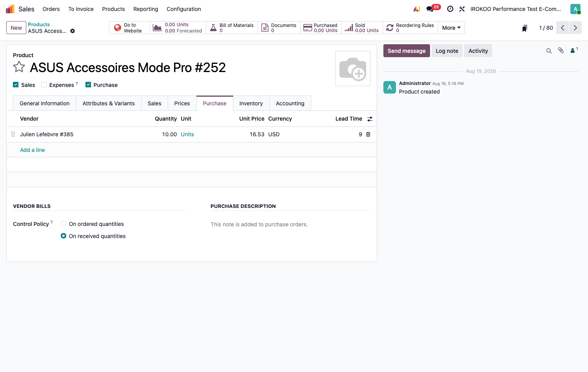Click the Control Policy help question mark
Viewport: 588px width, 372px height.
[52, 222]
